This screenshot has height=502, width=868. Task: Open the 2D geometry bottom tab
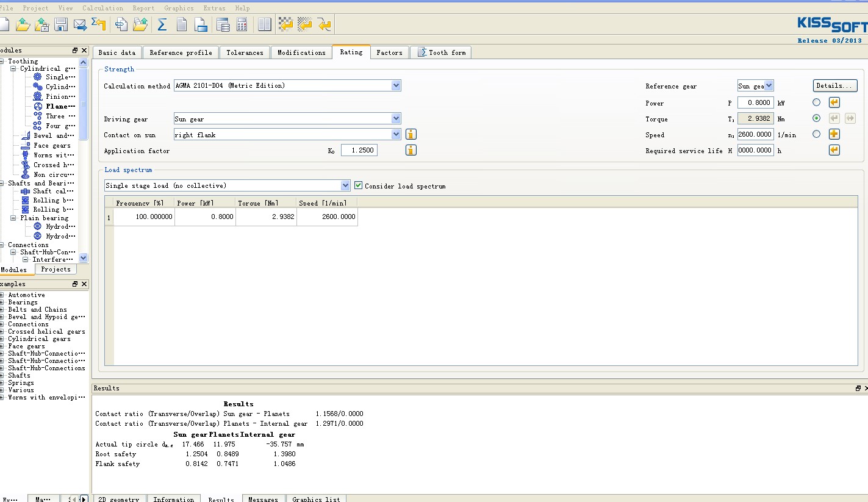119,499
